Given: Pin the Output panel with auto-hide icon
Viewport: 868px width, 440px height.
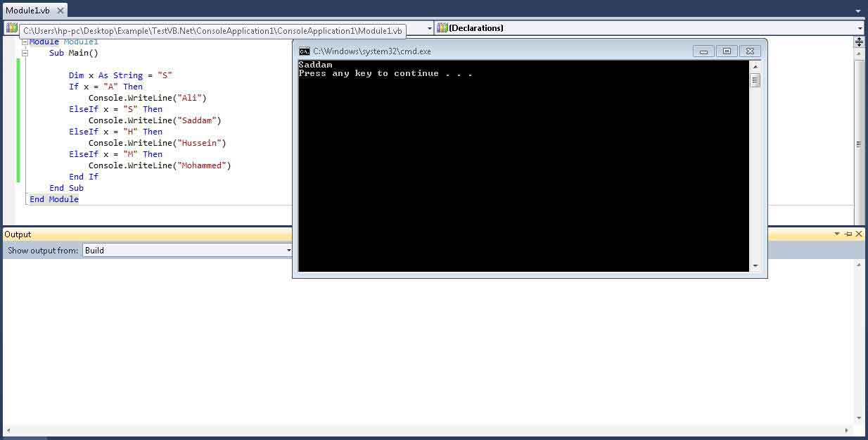Looking at the screenshot, I should coord(848,234).
